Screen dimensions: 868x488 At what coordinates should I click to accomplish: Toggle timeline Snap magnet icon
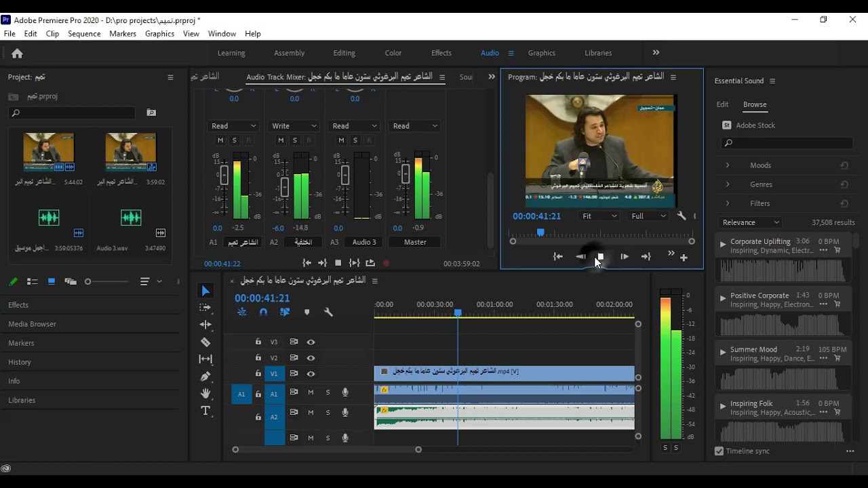point(263,312)
